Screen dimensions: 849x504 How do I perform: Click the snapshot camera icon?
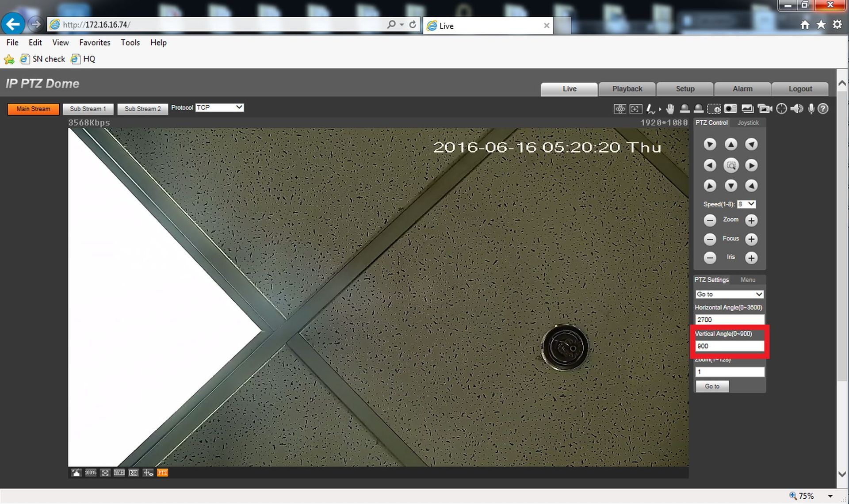(x=730, y=109)
